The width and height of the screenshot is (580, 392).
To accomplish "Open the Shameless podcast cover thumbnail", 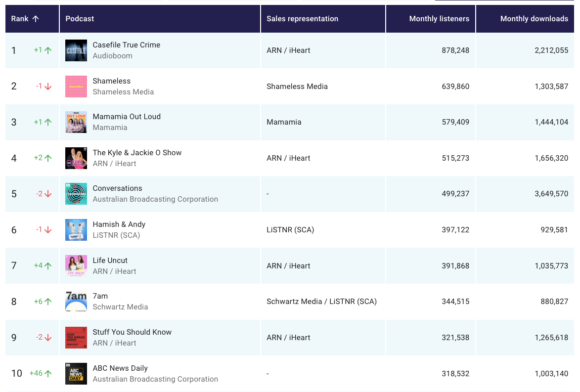I will tap(76, 87).
